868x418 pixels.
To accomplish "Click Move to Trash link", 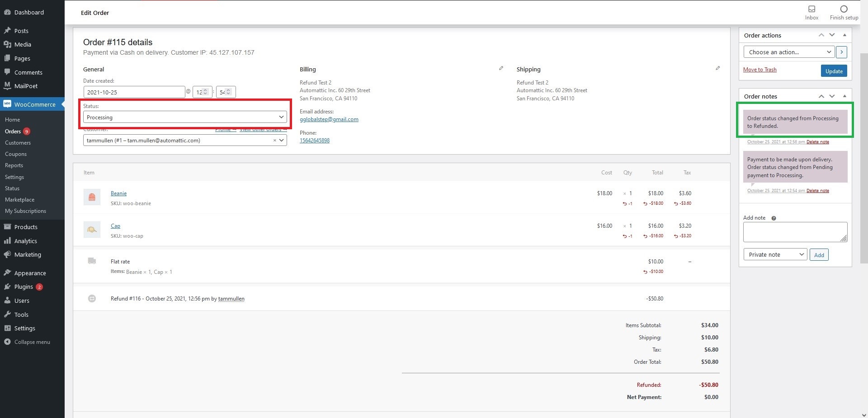I will (759, 70).
